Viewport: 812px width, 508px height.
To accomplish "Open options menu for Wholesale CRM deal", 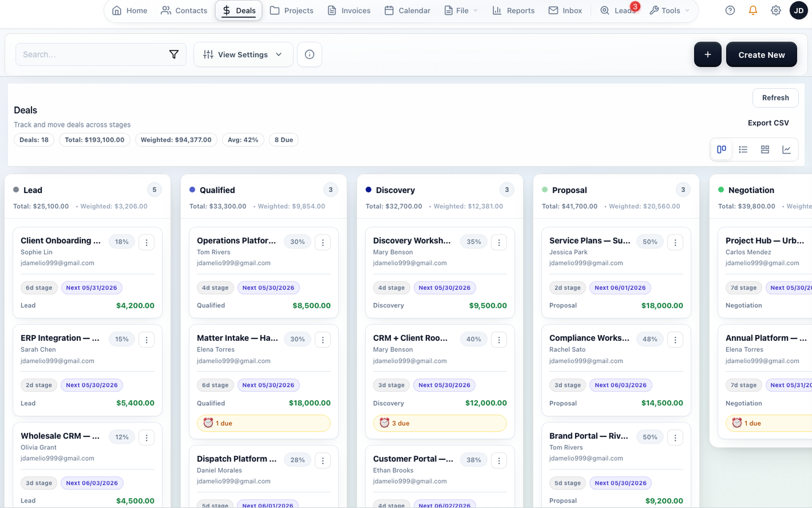I will click(x=147, y=437).
